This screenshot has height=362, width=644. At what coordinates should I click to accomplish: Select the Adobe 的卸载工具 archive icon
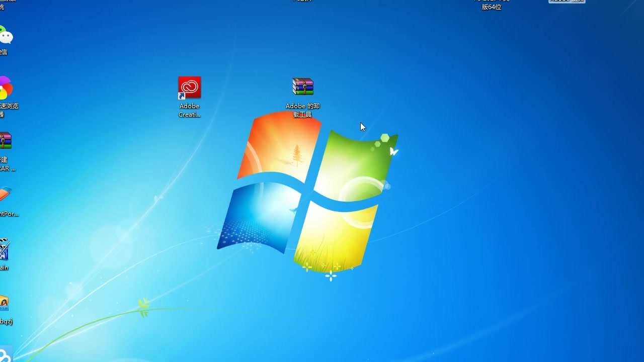(303, 87)
